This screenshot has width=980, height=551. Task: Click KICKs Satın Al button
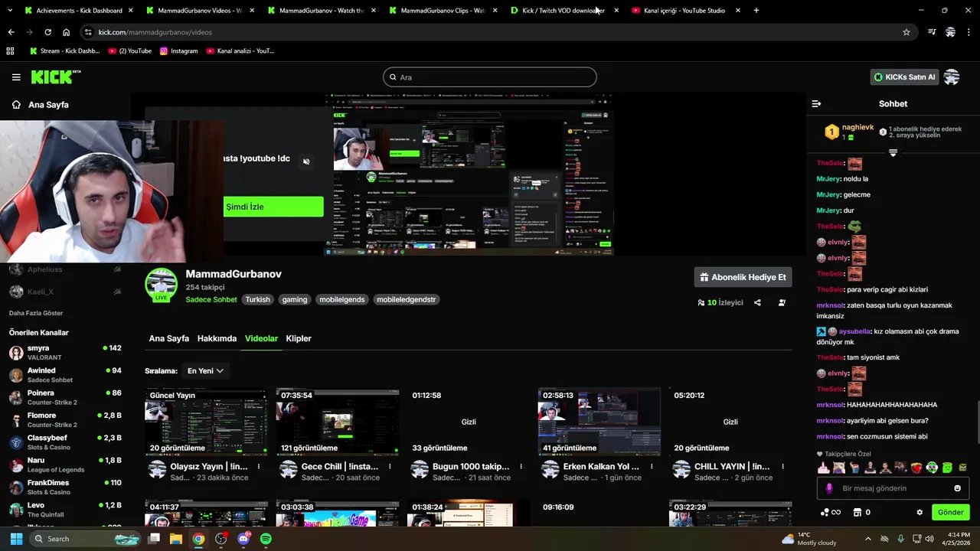click(x=904, y=77)
